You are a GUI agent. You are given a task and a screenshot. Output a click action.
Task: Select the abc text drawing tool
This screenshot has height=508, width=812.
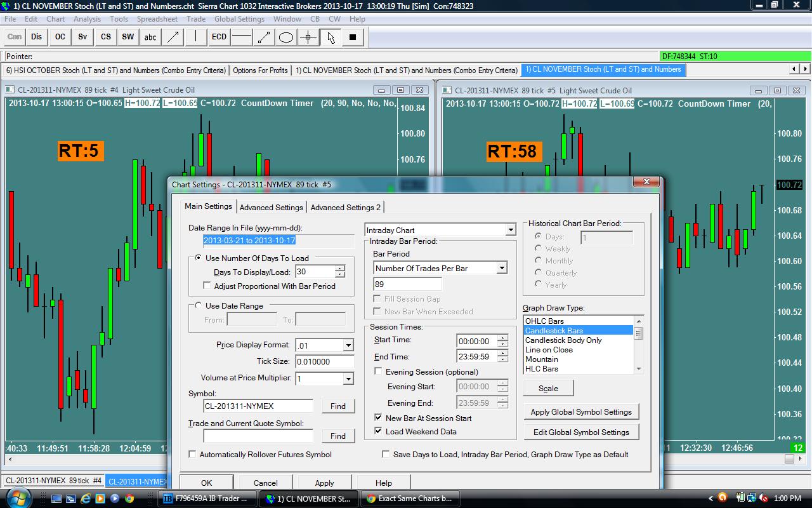[x=150, y=37]
